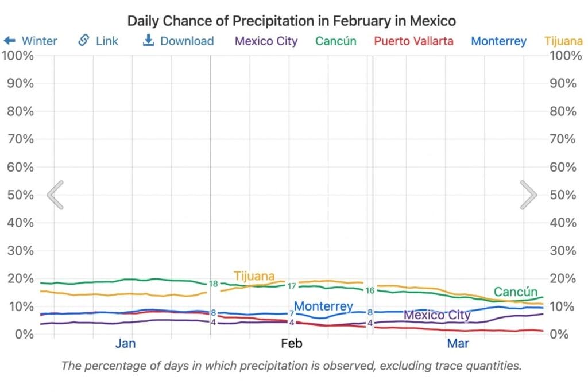Image resolution: width=588 pixels, height=392 pixels.
Task: Select the Feb month label
Action: [x=291, y=344]
